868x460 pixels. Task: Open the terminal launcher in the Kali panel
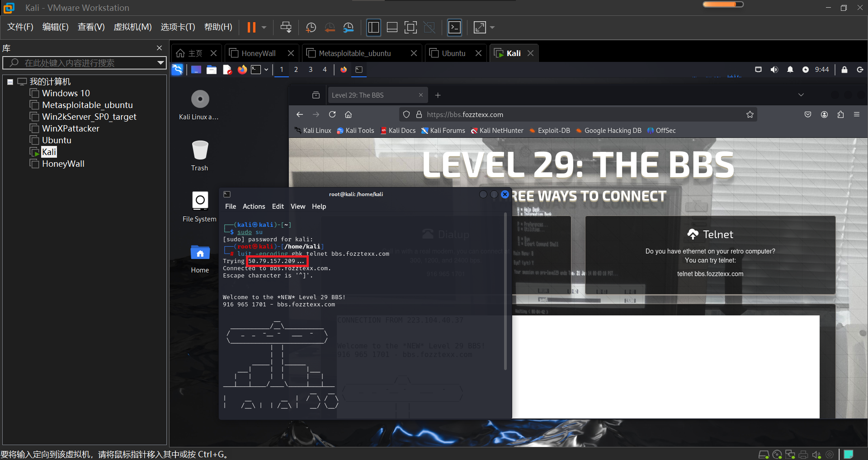tap(256, 70)
